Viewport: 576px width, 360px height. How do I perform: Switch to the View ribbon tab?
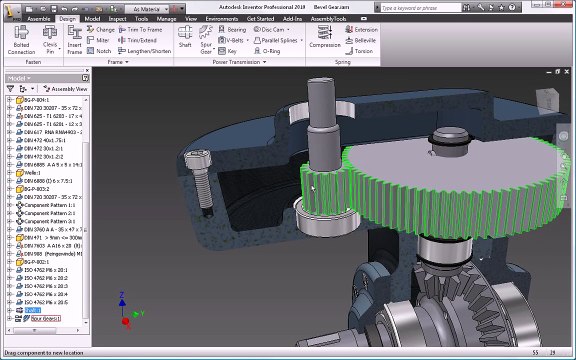point(191,19)
